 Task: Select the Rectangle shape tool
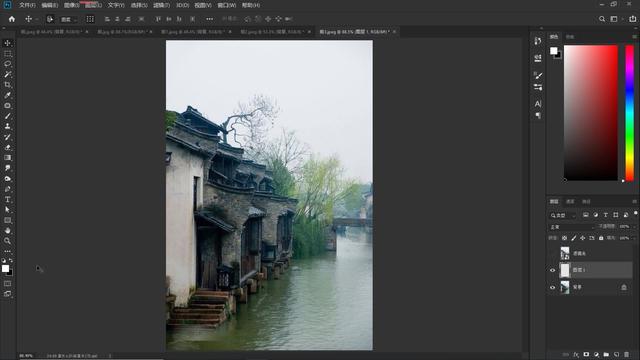tap(7, 220)
